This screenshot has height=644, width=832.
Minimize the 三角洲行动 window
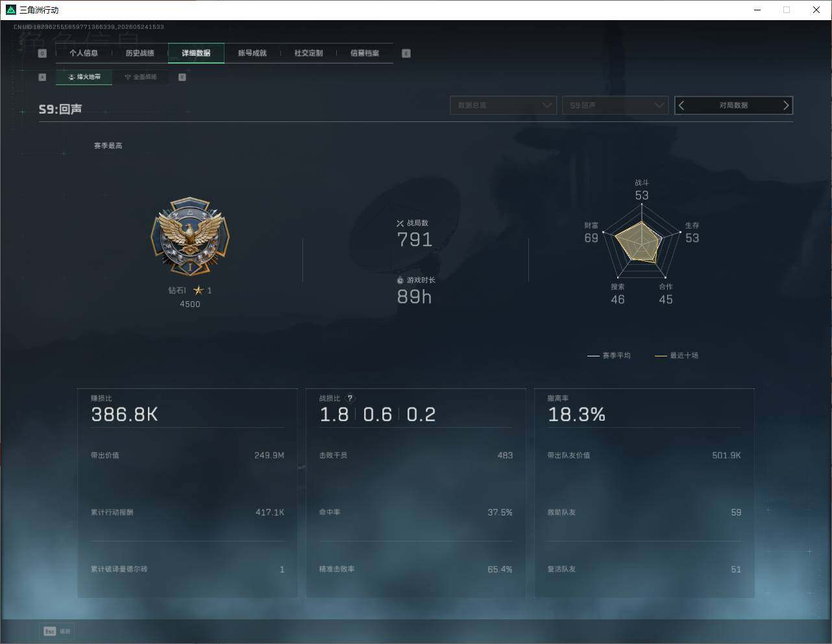[757, 10]
